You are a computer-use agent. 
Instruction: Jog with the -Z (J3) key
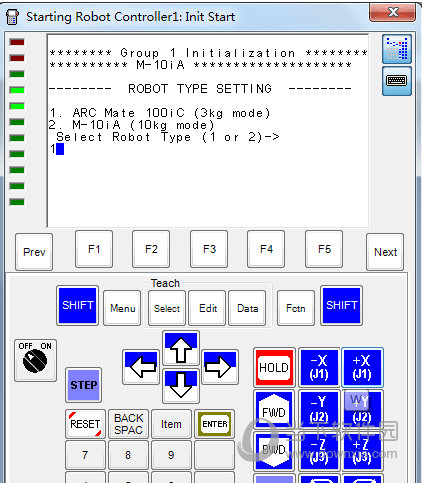coord(319,451)
